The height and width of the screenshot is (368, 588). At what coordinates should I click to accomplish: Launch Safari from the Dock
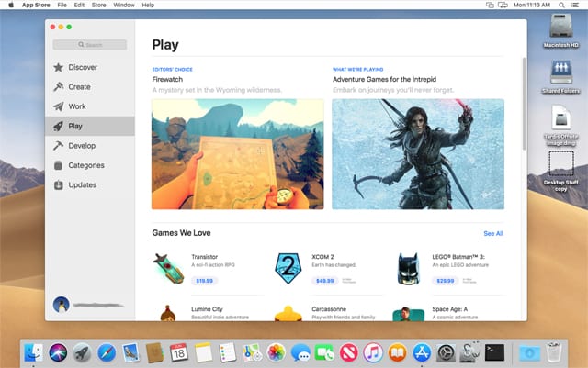(106, 351)
